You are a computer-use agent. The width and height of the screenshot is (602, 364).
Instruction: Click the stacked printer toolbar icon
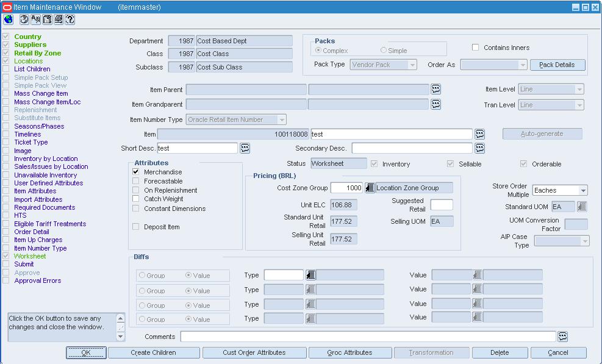[59, 20]
